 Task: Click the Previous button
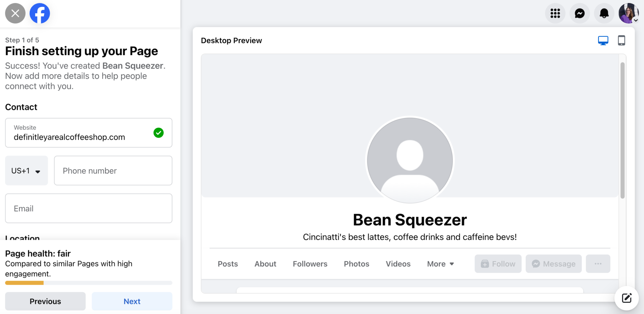coord(45,301)
